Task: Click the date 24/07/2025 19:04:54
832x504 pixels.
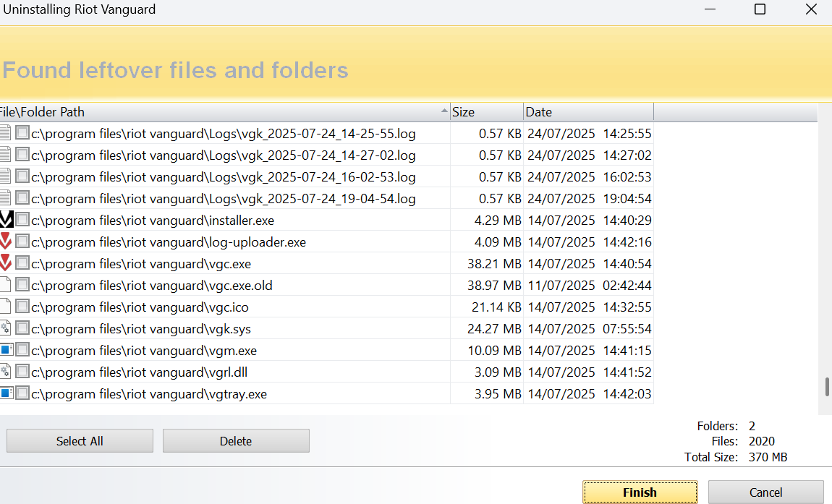Action: pos(590,199)
